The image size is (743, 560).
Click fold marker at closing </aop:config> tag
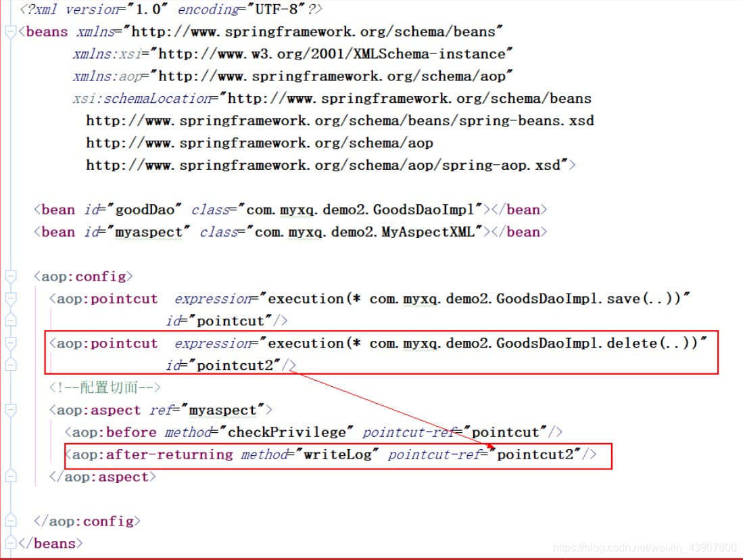click(x=10, y=521)
